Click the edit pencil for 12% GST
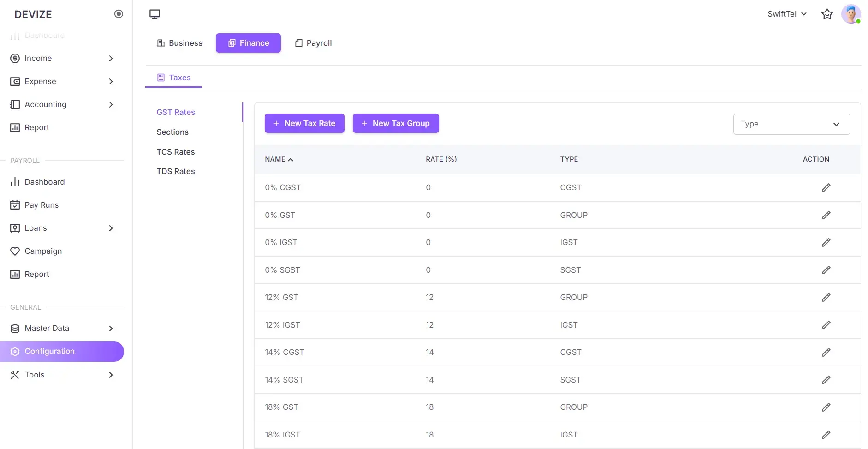This screenshot has height=449, width=868. click(x=826, y=297)
